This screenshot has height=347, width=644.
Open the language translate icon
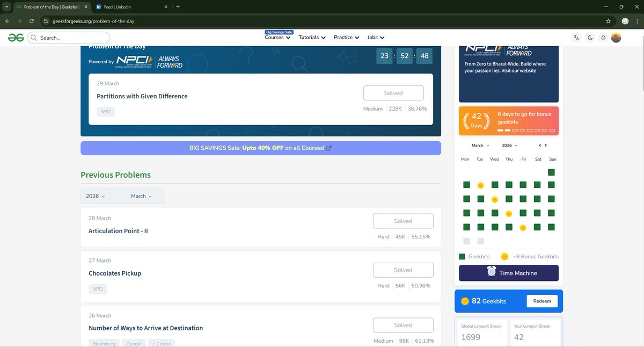point(576,38)
